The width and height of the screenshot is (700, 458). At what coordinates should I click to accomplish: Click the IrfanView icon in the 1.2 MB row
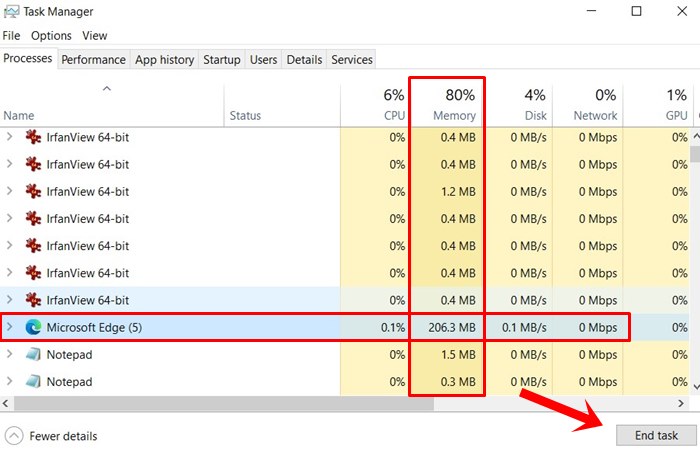tap(33, 192)
